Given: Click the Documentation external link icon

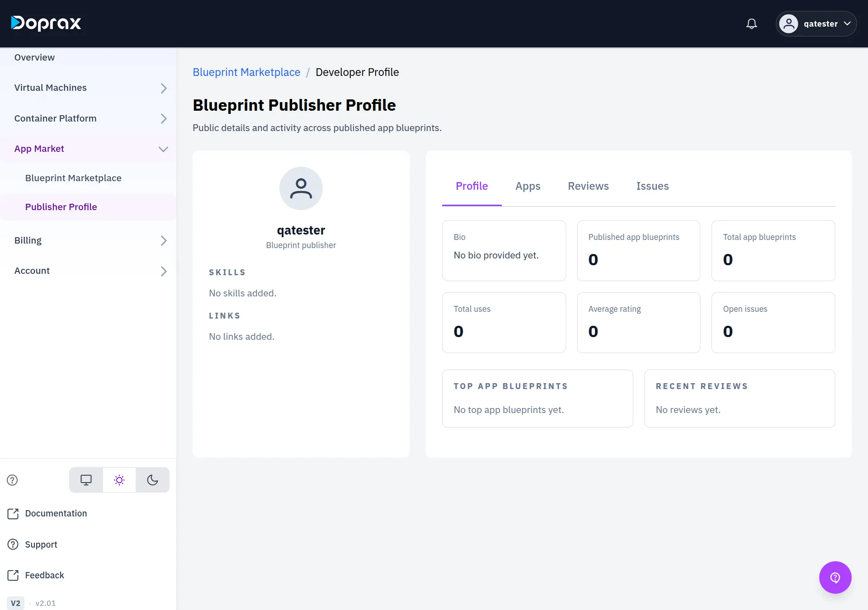Looking at the screenshot, I should (13, 514).
